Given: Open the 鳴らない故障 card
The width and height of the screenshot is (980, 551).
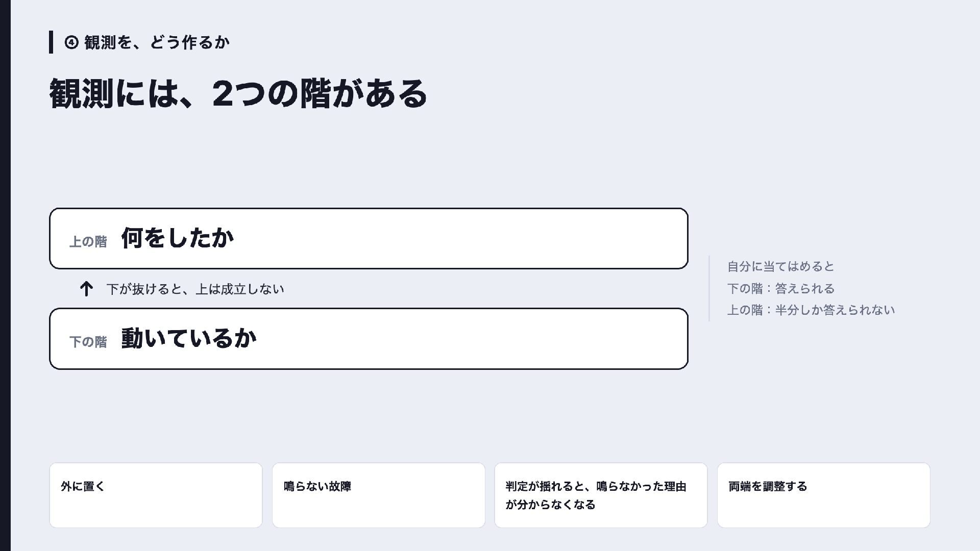Looking at the screenshot, I should tap(378, 495).
